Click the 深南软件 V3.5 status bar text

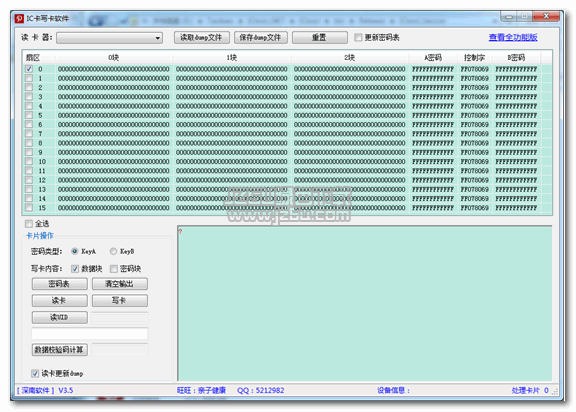click(x=45, y=390)
